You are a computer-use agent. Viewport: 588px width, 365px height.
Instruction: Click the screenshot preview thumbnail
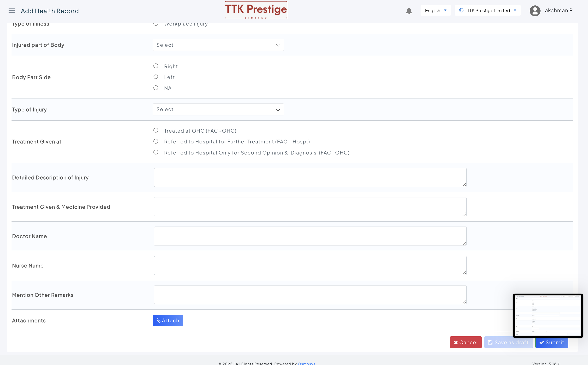tap(547, 315)
